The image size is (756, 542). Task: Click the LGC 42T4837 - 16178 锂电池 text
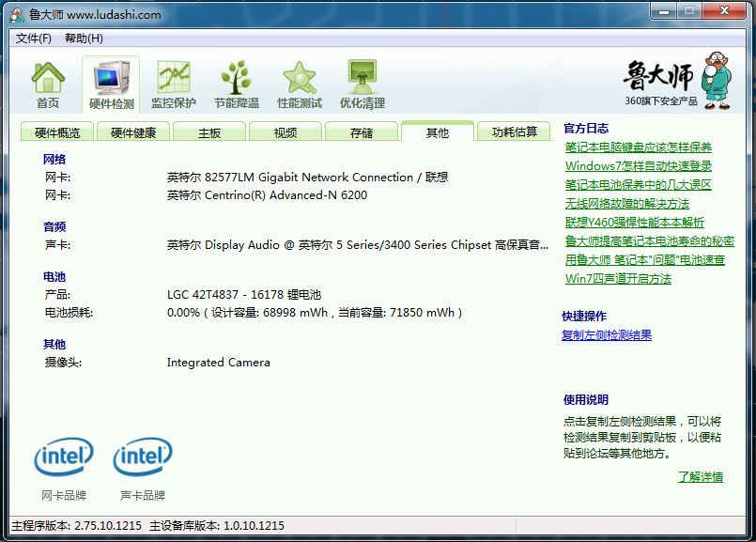(x=244, y=295)
